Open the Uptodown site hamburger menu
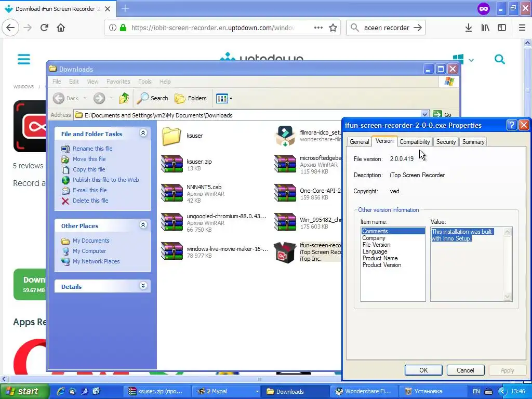 point(24,59)
